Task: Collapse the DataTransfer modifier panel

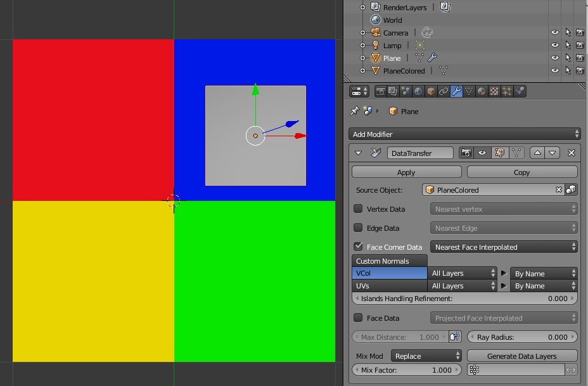Action: click(x=358, y=153)
